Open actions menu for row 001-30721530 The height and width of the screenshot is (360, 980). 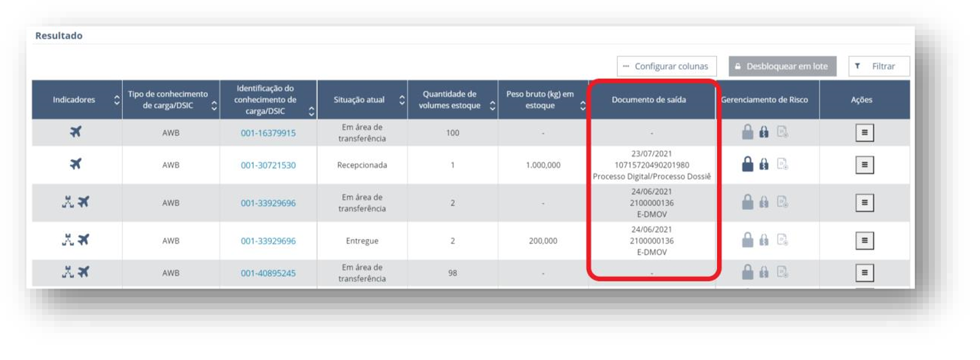coord(864,165)
